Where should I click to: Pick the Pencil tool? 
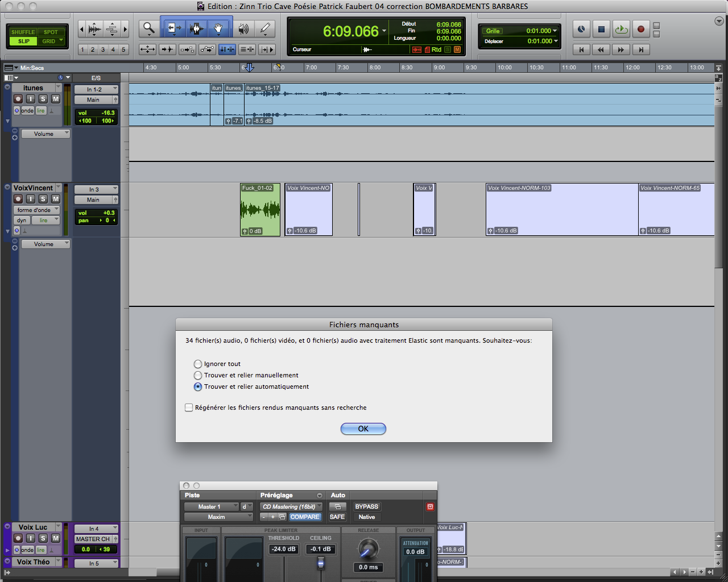(x=265, y=28)
